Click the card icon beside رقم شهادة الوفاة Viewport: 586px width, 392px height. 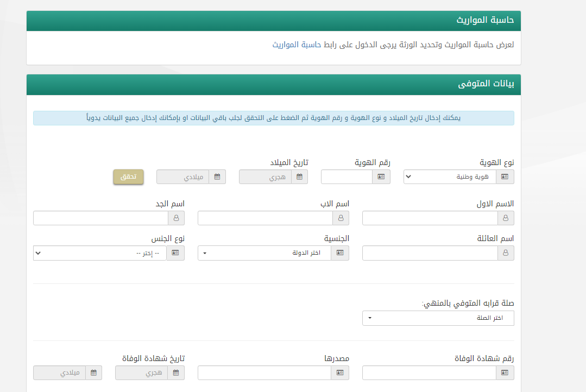(x=505, y=372)
